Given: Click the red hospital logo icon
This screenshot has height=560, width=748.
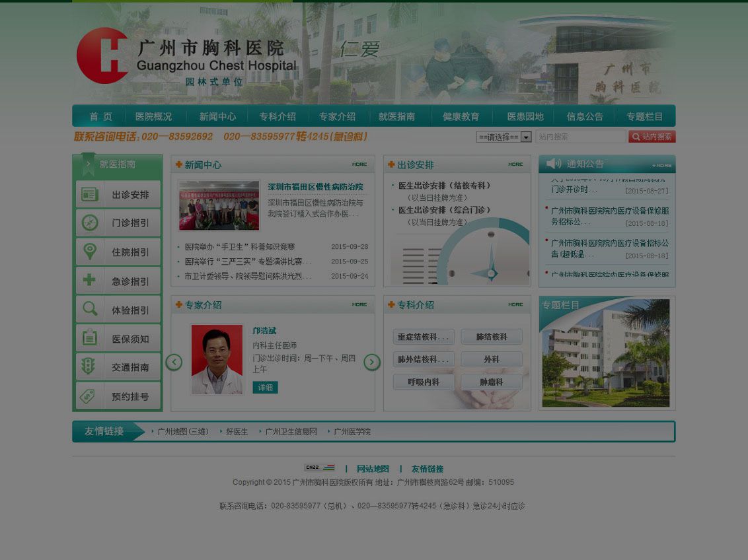Looking at the screenshot, I should 102,55.
